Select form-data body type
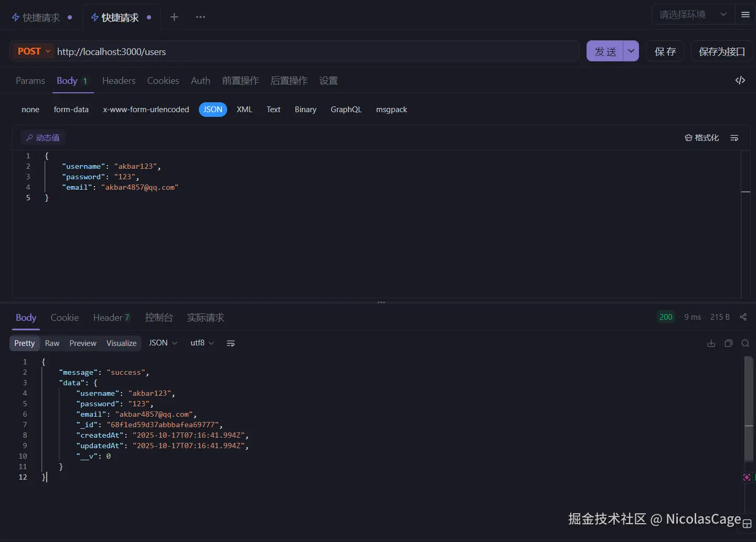 click(71, 110)
